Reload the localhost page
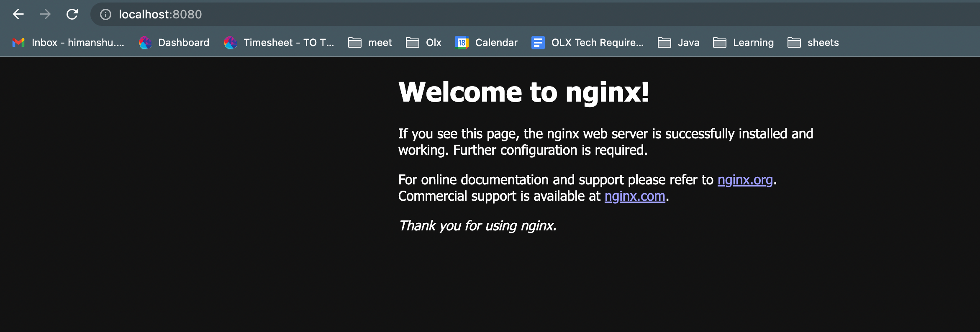This screenshot has width=980, height=332. pyautogui.click(x=72, y=14)
